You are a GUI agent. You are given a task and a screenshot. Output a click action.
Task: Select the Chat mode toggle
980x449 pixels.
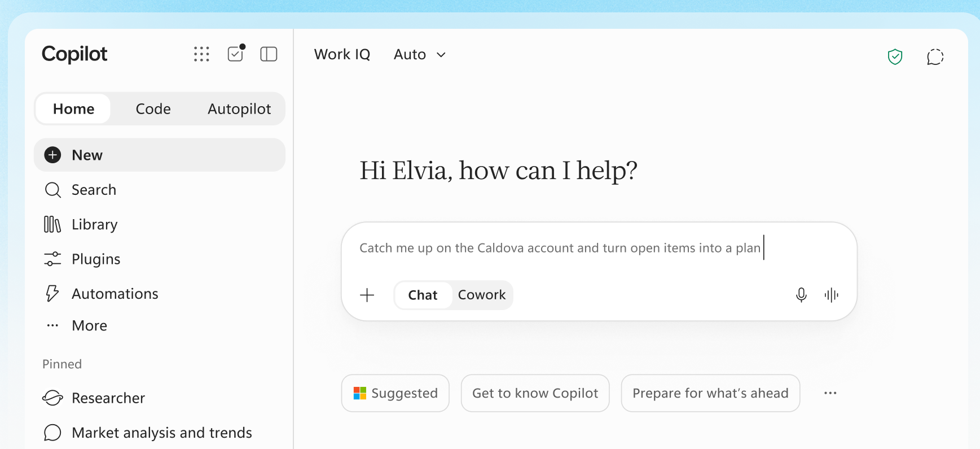tap(423, 295)
